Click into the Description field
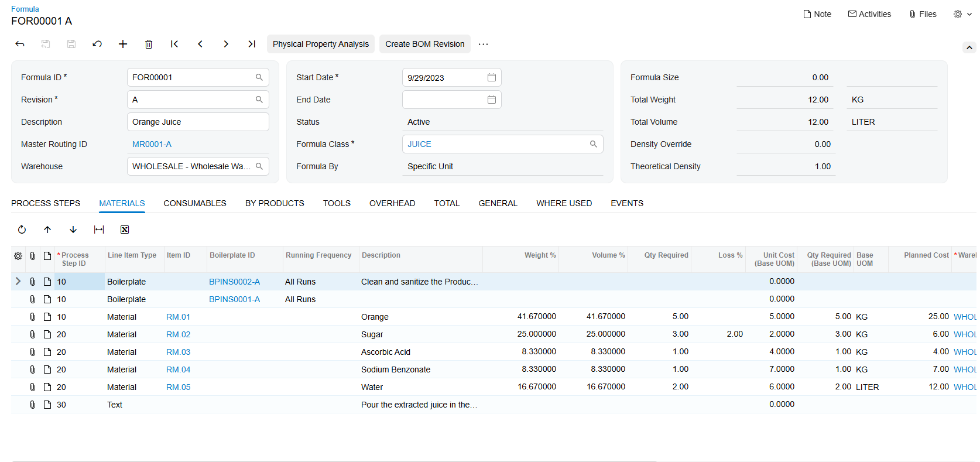The image size is (980, 462). click(198, 122)
